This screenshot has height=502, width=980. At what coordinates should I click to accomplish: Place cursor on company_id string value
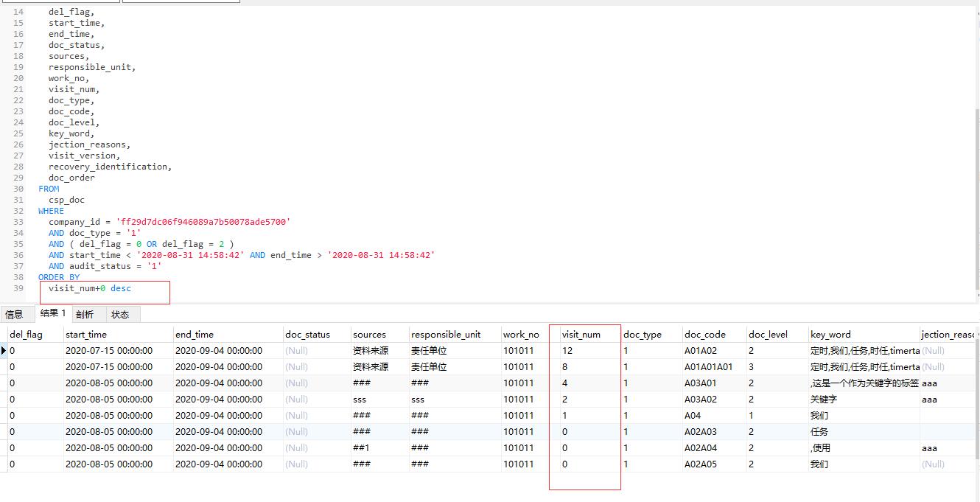pyautogui.click(x=203, y=222)
